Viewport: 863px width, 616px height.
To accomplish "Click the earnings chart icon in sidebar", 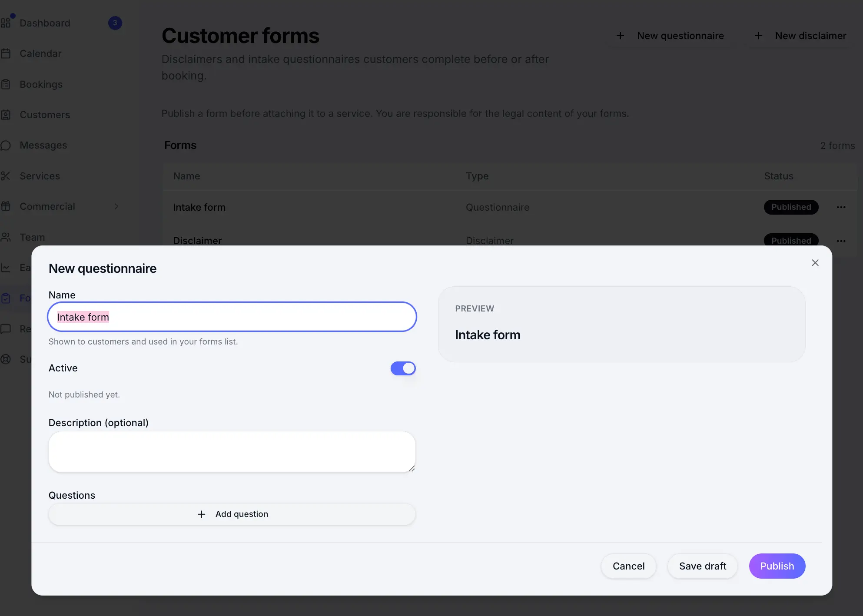I will click(6, 268).
